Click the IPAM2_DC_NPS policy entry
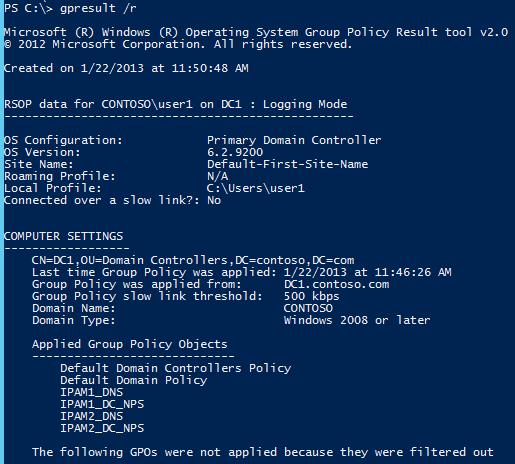The width and height of the screenshot is (515, 464). pos(102,428)
